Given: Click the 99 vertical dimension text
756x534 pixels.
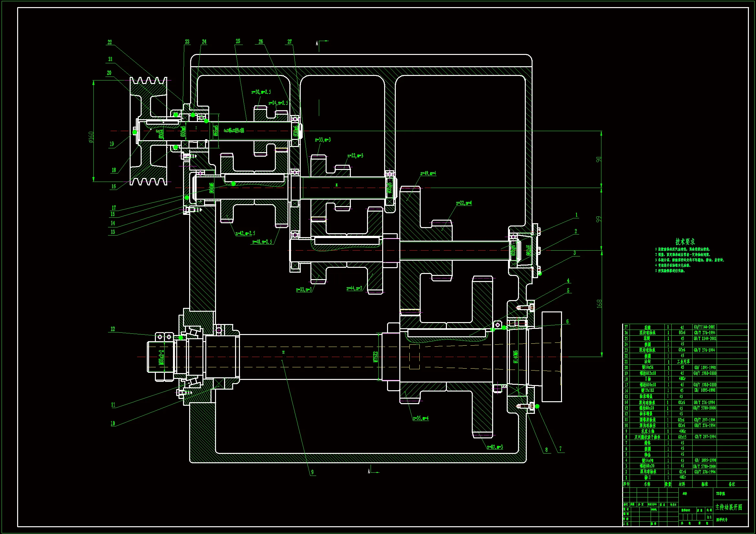Looking at the screenshot, I should [599, 219].
